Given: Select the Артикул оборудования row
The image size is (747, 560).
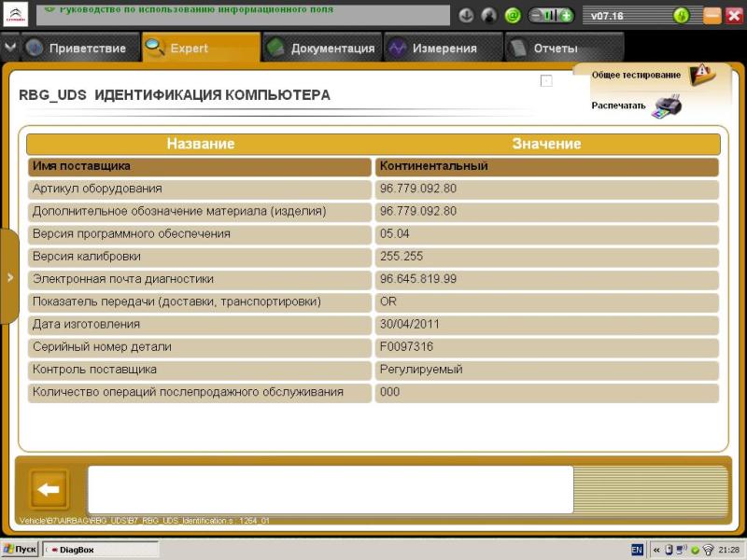Looking at the screenshot, I should tap(373, 189).
